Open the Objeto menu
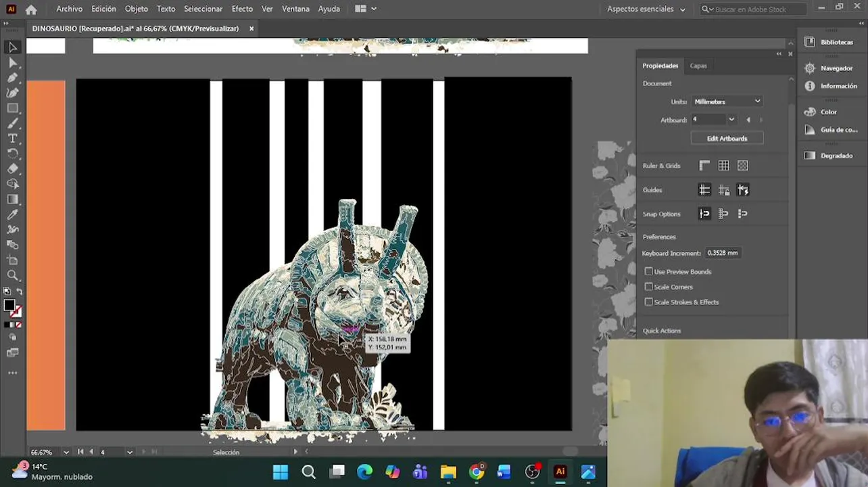The width and height of the screenshot is (868, 487). (136, 9)
